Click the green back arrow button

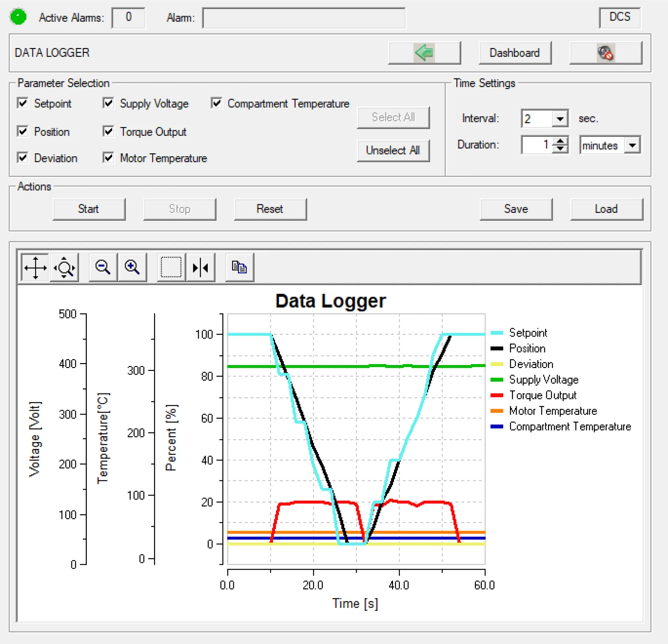[x=424, y=53]
